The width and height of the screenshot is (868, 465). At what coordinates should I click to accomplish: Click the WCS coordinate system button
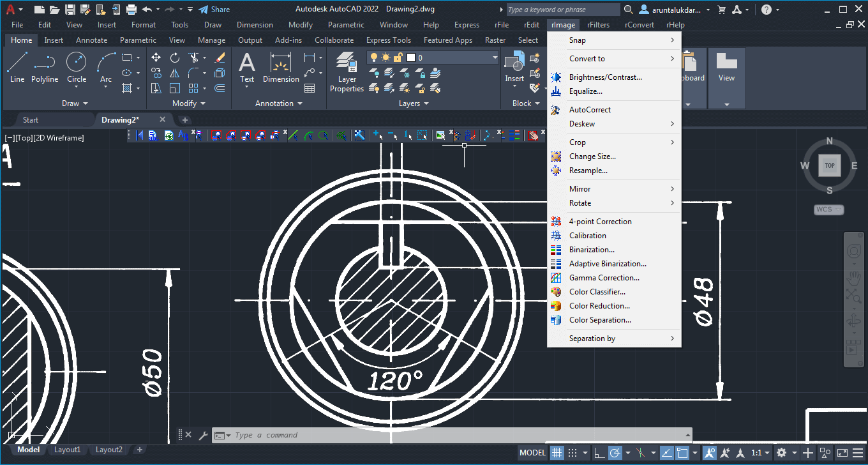click(829, 210)
